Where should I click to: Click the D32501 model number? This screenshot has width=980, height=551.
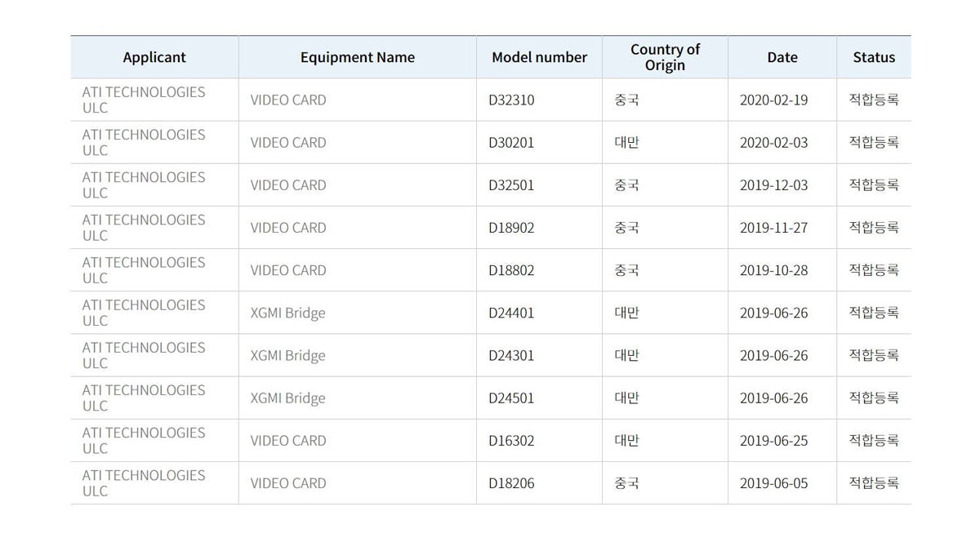[x=511, y=185]
